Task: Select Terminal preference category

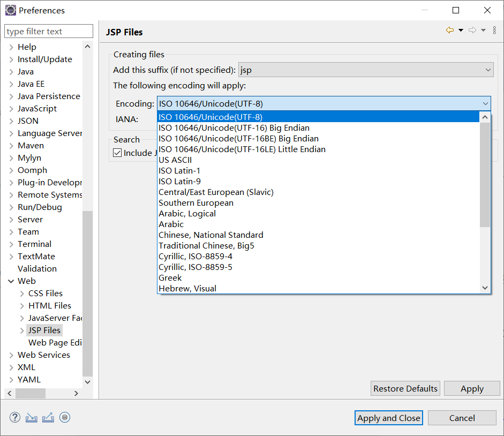Action: (x=34, y=244)
